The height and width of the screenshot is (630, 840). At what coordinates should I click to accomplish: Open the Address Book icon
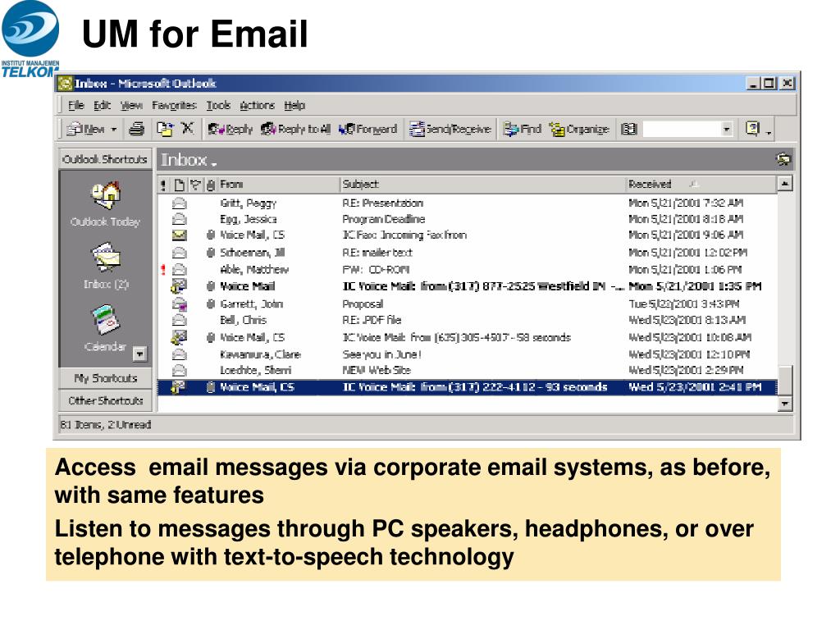coord(628,129)
